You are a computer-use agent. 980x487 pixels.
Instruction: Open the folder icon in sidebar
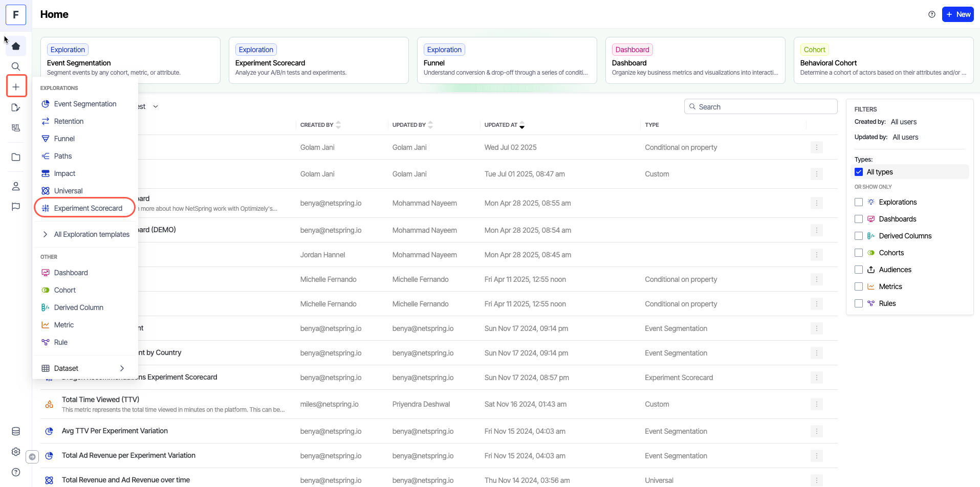point(16,157)
